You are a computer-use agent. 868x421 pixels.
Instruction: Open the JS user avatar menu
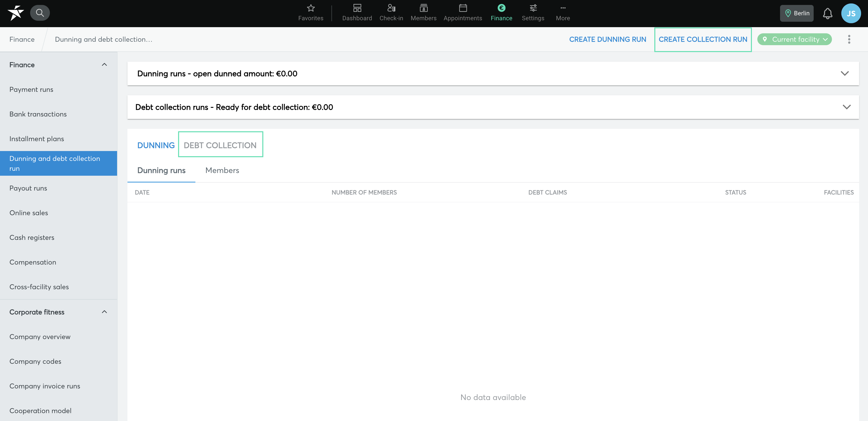(851, 14)
